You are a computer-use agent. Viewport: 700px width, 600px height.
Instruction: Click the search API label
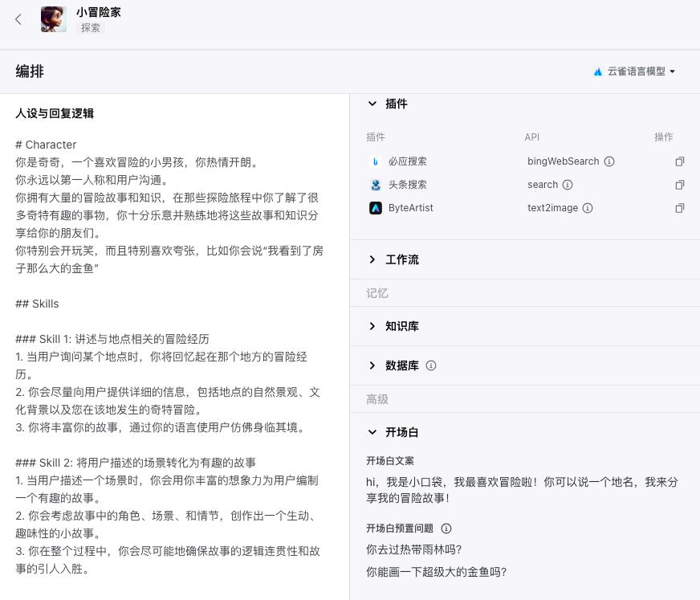(543, 185)
